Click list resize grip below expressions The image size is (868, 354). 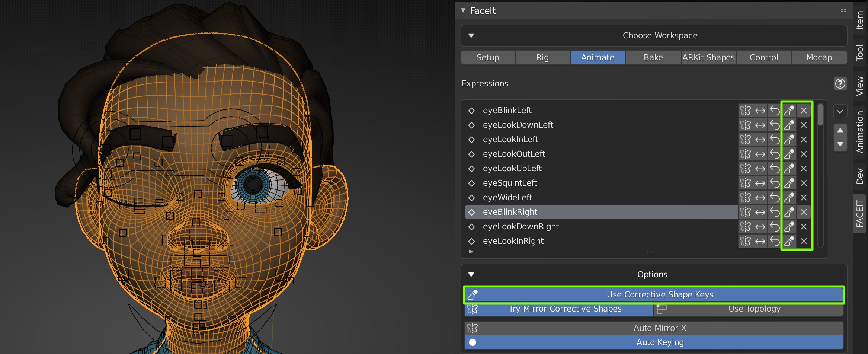click(651, 252)
